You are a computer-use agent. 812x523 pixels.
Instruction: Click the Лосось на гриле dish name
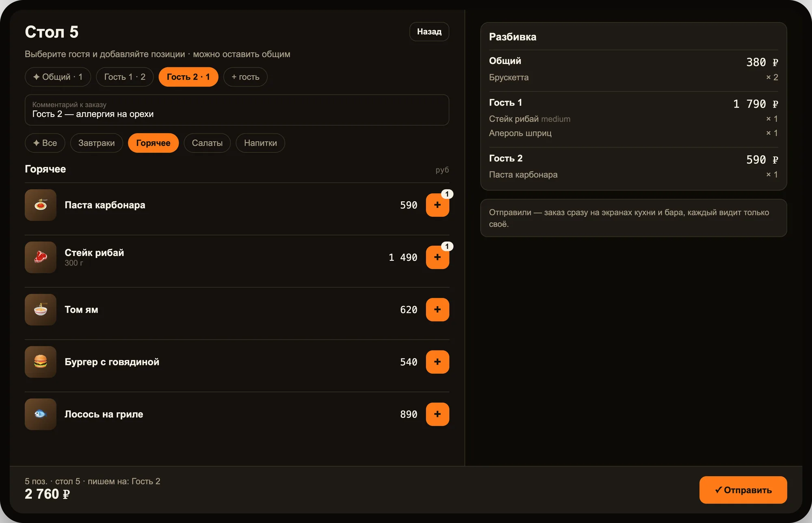(104, 414)
